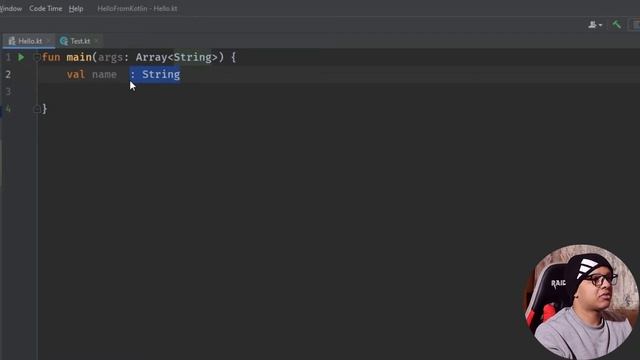Click the 'args' parameter on line 1
Screen dimensions: 640x360
click(x=110, y=57)
